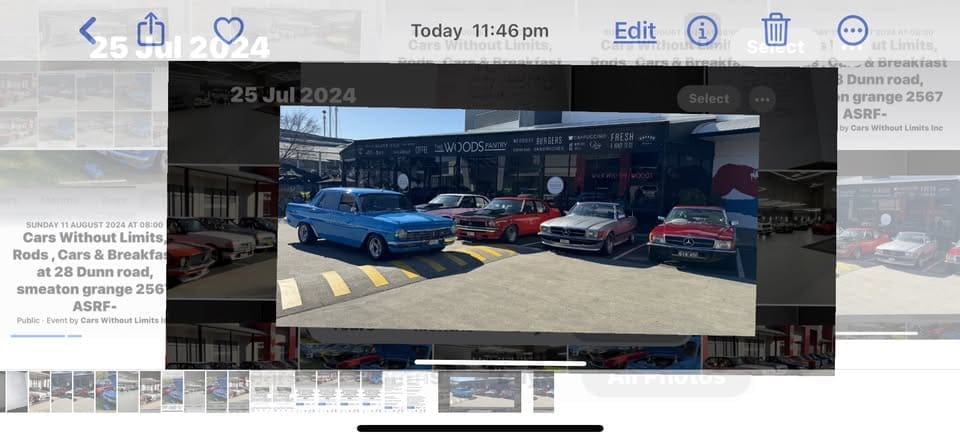The width and height of the screenshot is (960, 443).
Task: Open more options via the circled ellipsis
Action: 852,31
